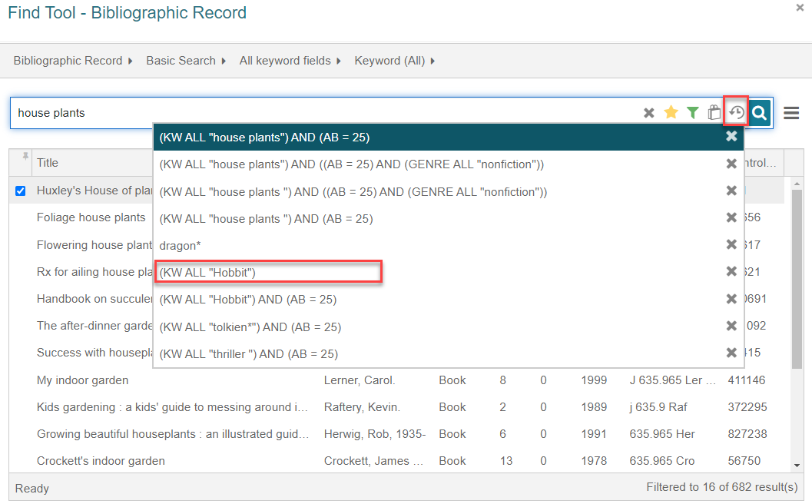Image resolution: width=812 pixels, height=504 pixels.
Task: Click author Herwig, Rob, 1935-
Action: [374, 434]
